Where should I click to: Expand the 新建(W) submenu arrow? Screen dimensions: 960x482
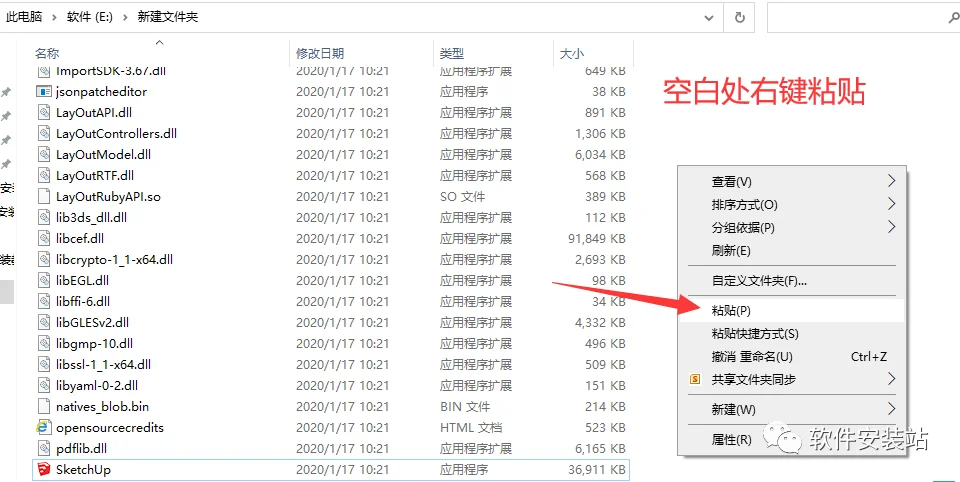[891, 409]
